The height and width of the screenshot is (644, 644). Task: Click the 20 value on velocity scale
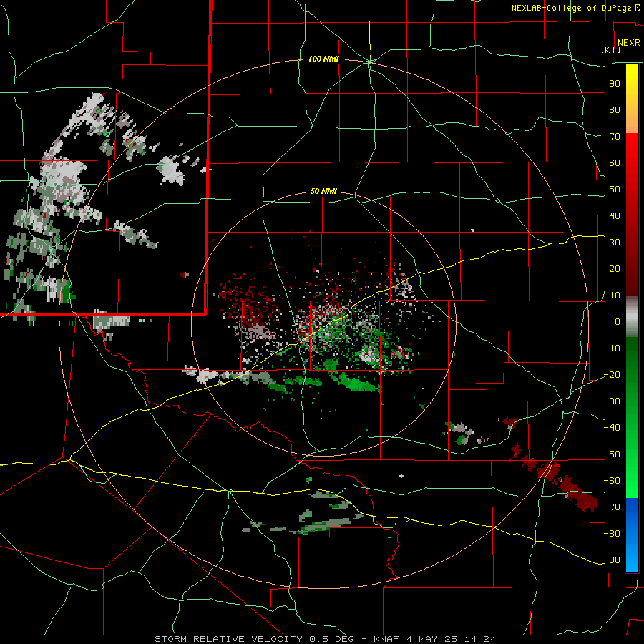pos(615,269)
